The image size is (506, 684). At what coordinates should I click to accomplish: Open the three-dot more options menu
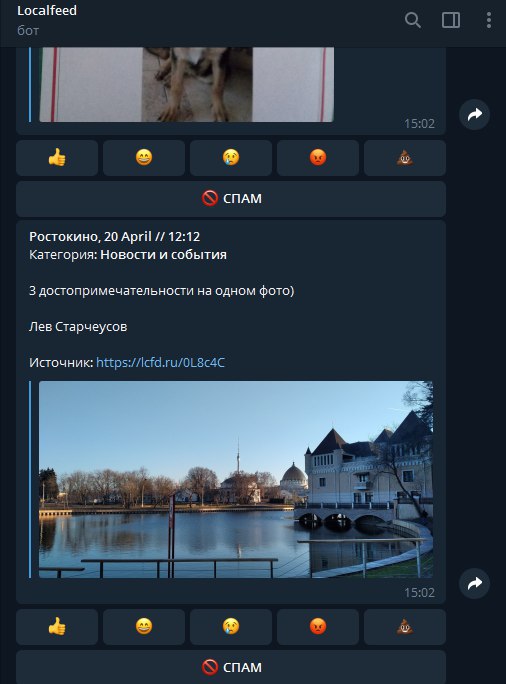[489, 21]
